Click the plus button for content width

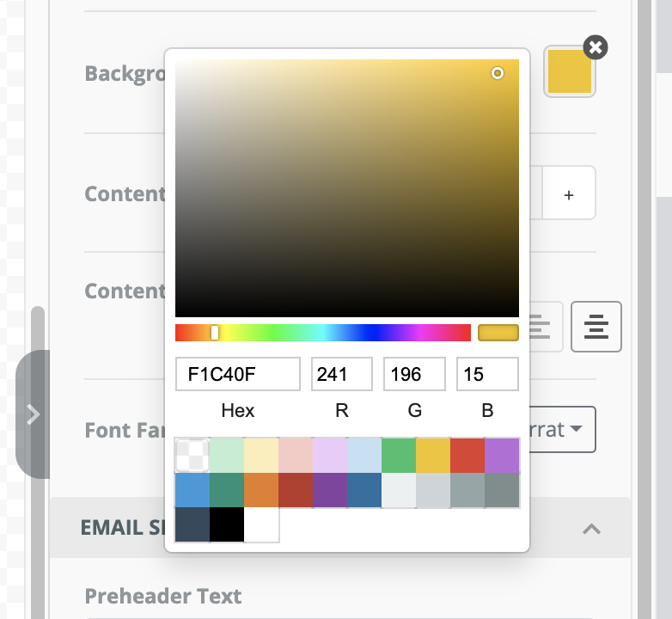pyautogui.click(x=569, y=195)
